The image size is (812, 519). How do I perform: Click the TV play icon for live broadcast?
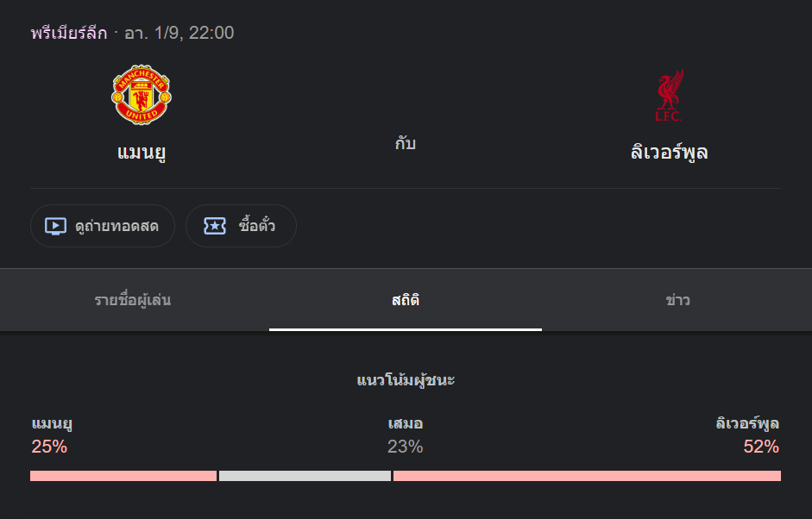pyautogui.click(x=55, y=226)
